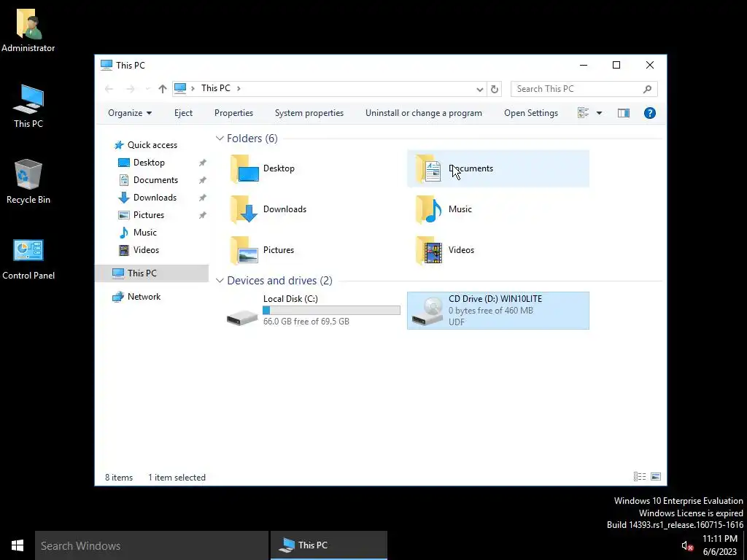Click System properties in the command bar
Viewport: 747px width, 560px height.
pyautogui.click(x=309, y=113)
